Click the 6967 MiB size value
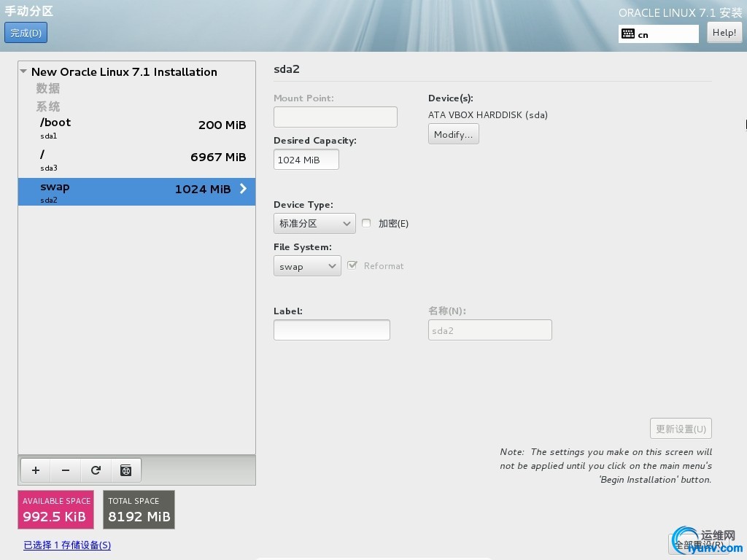 pyautogui.click(x=218, y=157)
